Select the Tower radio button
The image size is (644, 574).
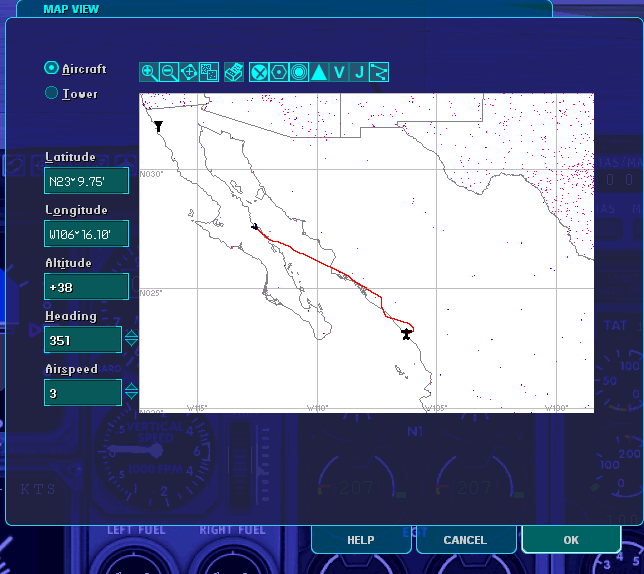51,93
